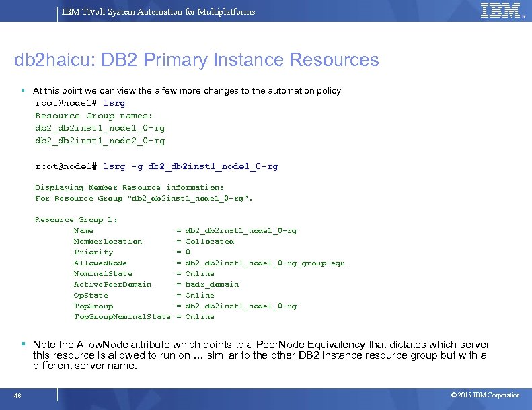
Task: Click the 'MemberLocation' attribute label
Action: point(108,242)
